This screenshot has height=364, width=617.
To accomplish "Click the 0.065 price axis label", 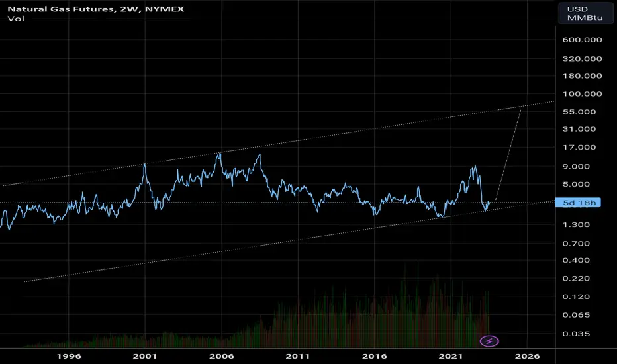I will click(x=576, y=315).
